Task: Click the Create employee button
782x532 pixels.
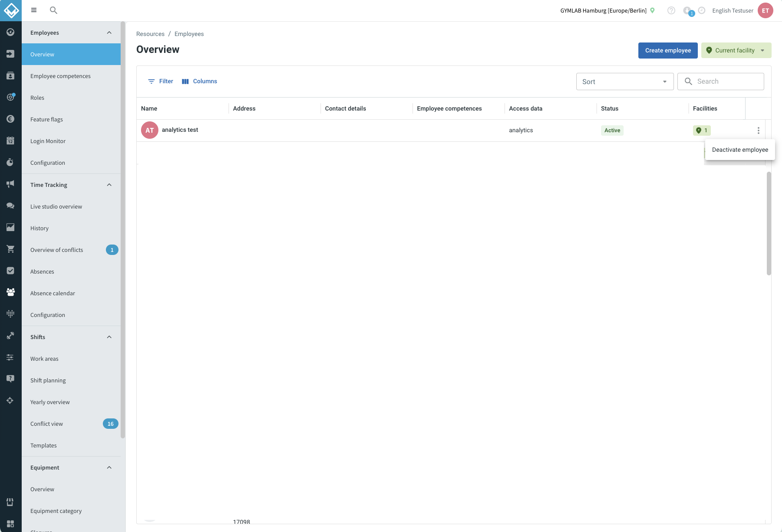Action: coord(668,50)
